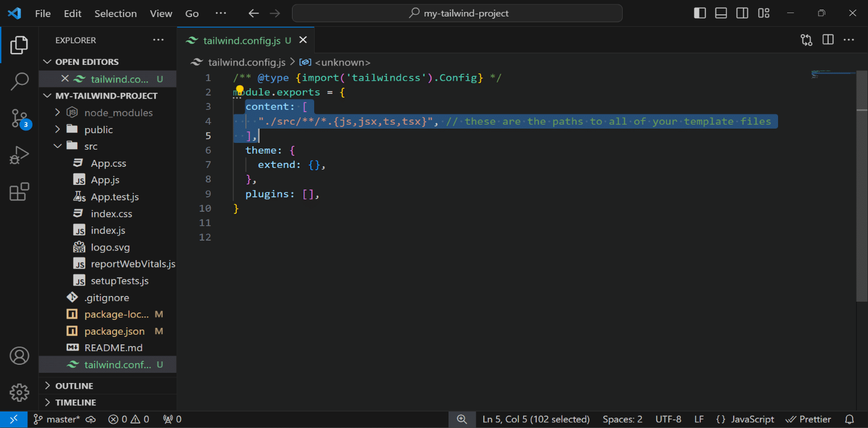Open Explorer Views and More Actions ellipsis
Screen dimensions: 868x428
(x=158, y=40)
